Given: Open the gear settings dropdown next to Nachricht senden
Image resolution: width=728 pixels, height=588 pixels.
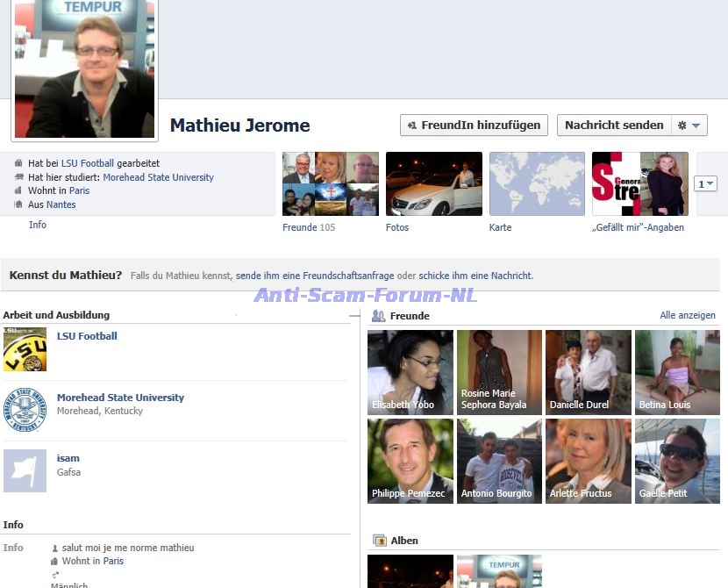Looking at the screenshot, I should pyautogui.click(x=689, y=125).
